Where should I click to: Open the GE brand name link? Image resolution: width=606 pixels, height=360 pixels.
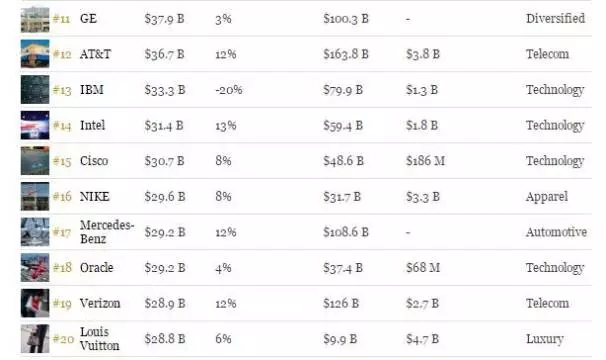(88, 19)
